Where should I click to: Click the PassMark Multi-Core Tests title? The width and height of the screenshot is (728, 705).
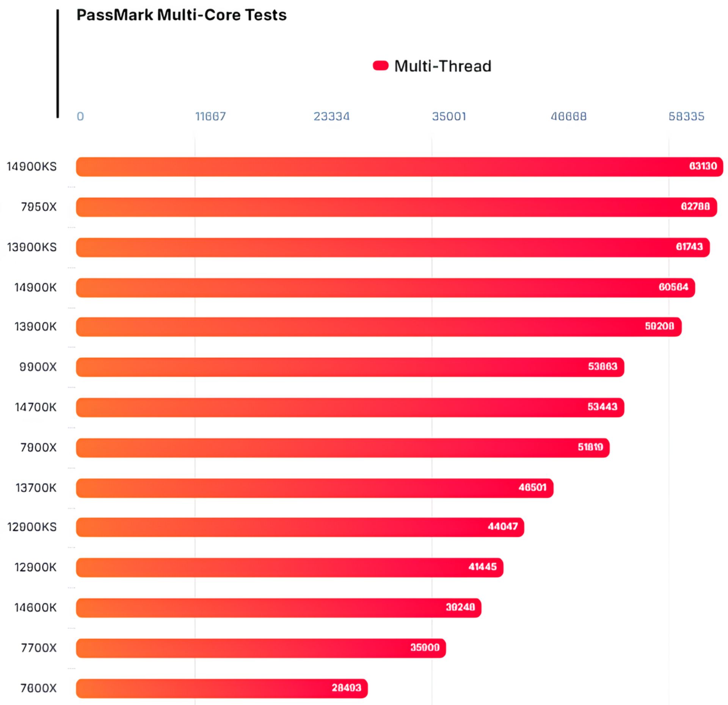pos(182,15)
